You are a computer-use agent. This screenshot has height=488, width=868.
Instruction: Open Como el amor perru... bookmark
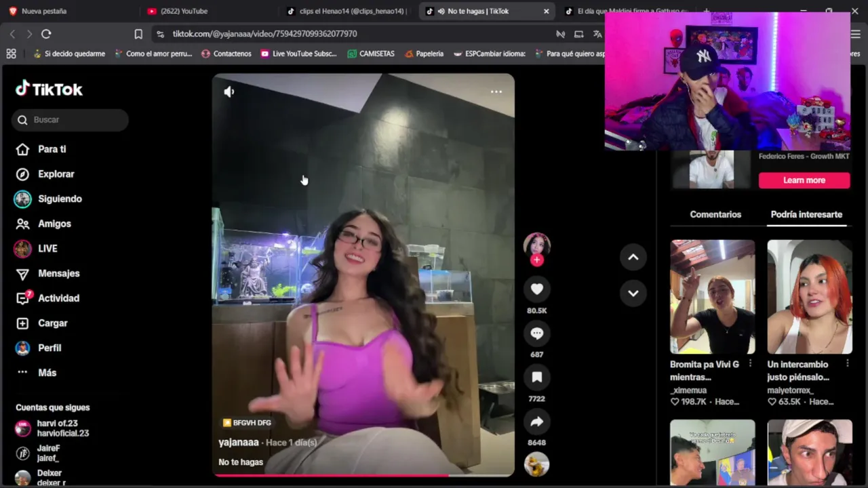click(x=153, y=54)
